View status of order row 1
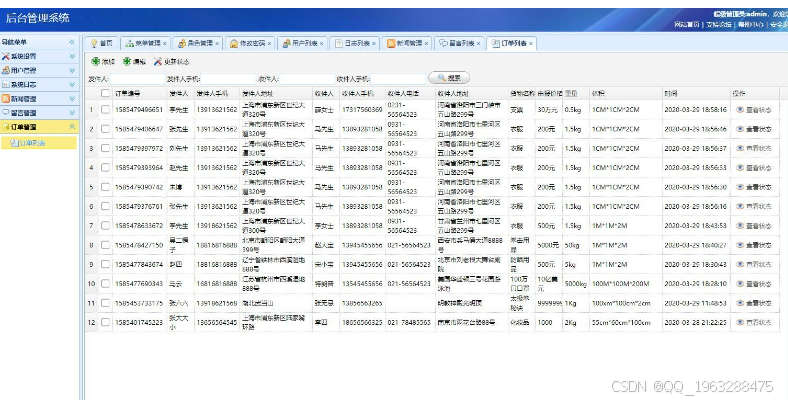Screen dimensions: 788x400 click(753, 110)
